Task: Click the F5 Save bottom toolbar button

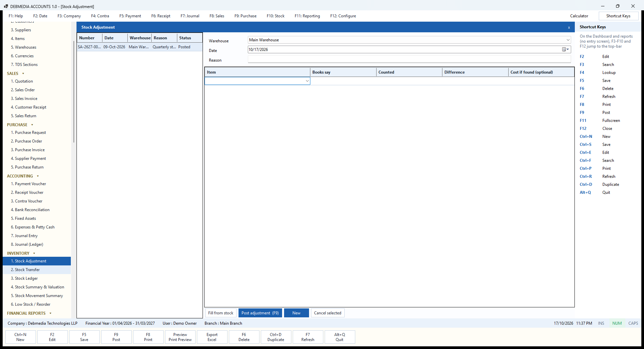Action: click(84, 337)
